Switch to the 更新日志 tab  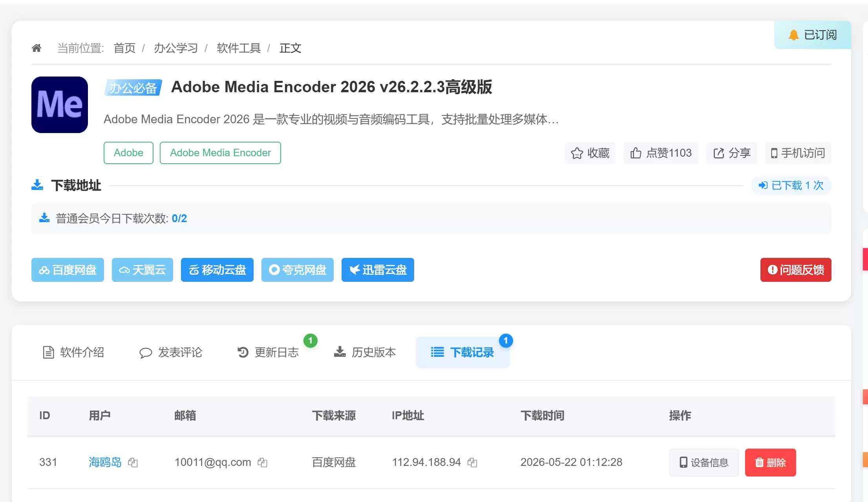pos(268,352)
